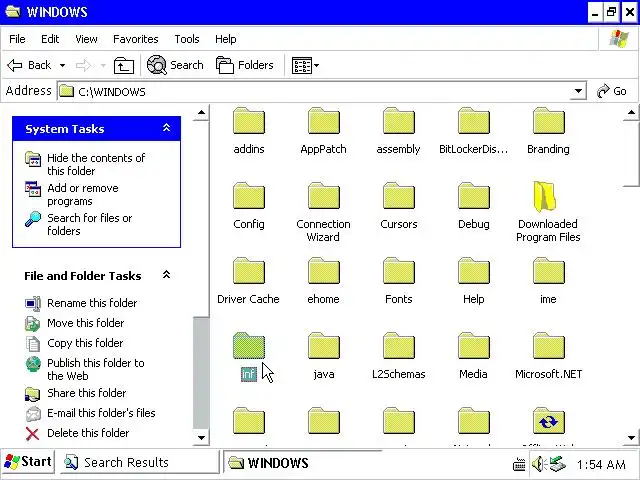Click the keyboard tray icon
This screenshot has width=640, height=480.
(519, 464)
